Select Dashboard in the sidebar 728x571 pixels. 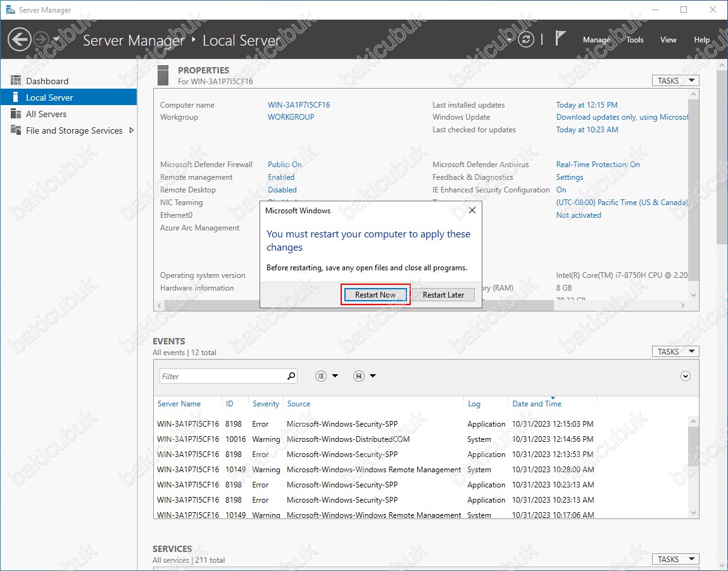click(x=69, y=81)
